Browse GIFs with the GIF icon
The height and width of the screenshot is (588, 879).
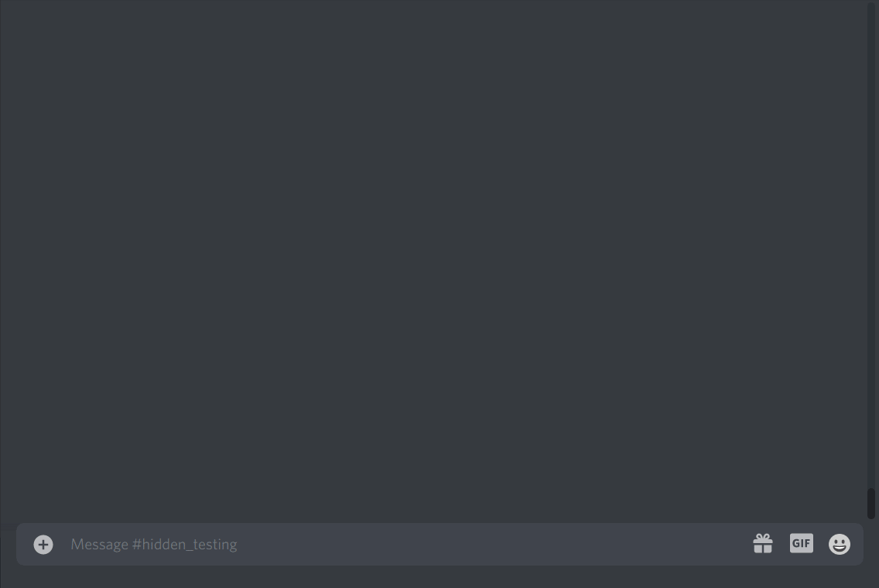click(801, 543)
